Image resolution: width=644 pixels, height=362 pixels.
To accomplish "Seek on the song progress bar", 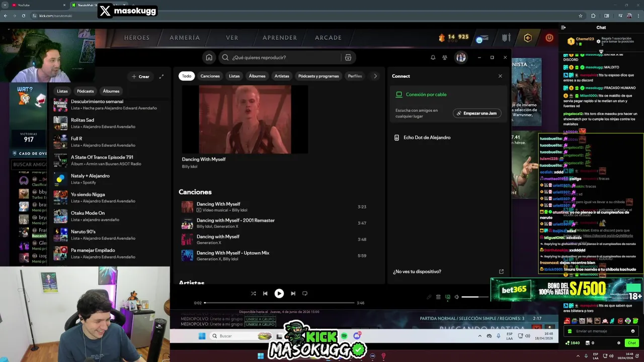I will pos(279,303).
